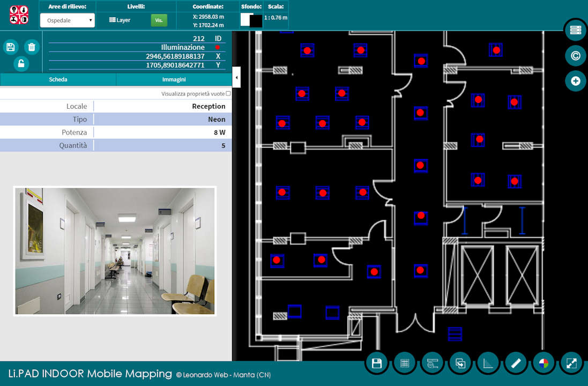Click the ID value "212"

pyautogui.click(x=199, y=39)
